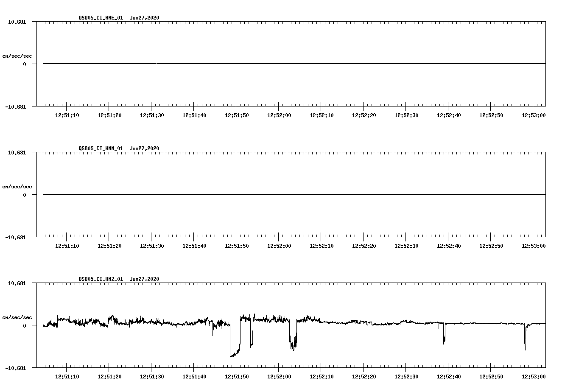Click the 12:51:50 time label under HNZ chart
This screenshot has height=392, width=576.
[237, 377]
